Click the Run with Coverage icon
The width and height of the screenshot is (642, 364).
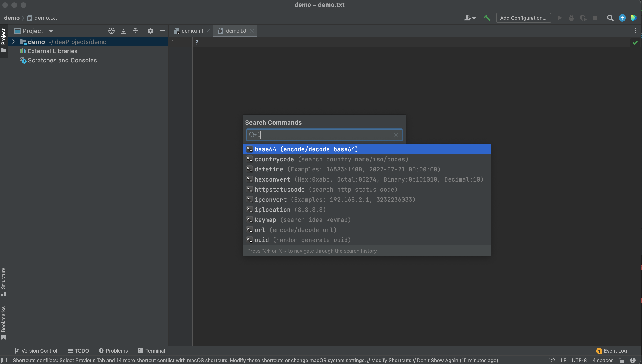(x=583, y=18)
